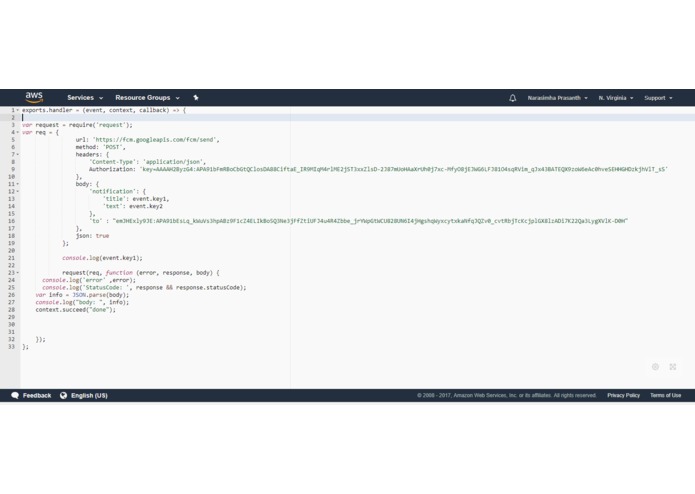Click the 'Content-Type' header line
Image resolution: width=695 pixels, height=494 pixels.
pos(147,162)
